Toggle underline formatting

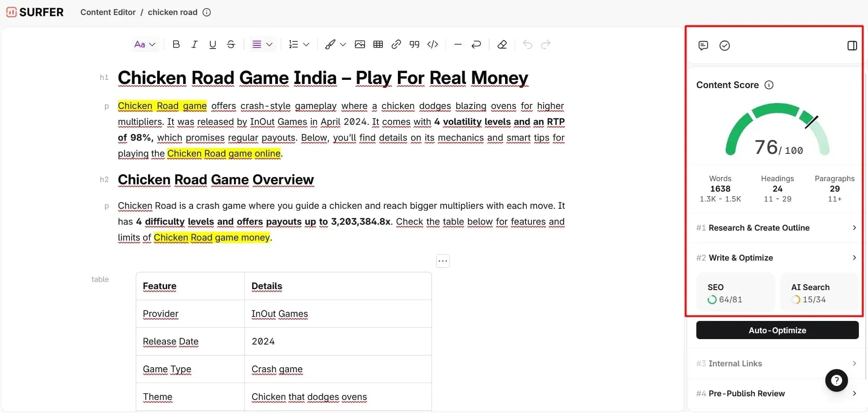click(x=213, y=44)
